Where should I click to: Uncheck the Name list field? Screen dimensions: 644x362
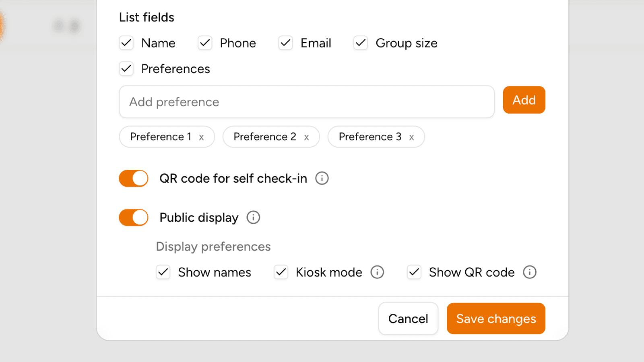(126, 43)
